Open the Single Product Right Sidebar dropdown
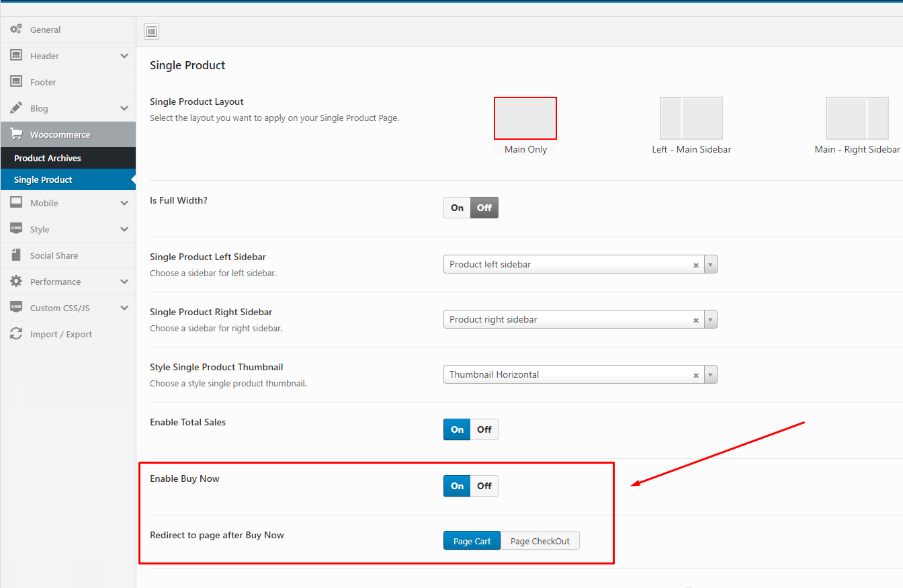 711,320
